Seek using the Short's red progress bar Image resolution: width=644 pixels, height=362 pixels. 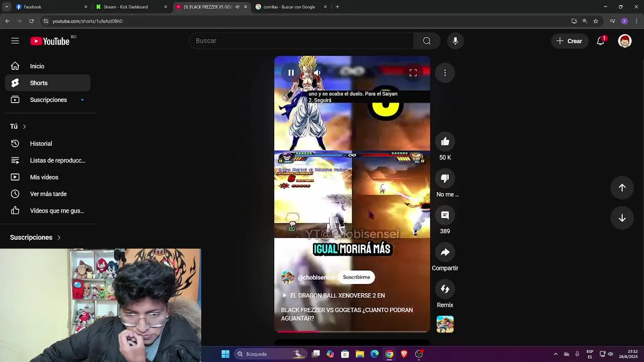coord(352,331)
